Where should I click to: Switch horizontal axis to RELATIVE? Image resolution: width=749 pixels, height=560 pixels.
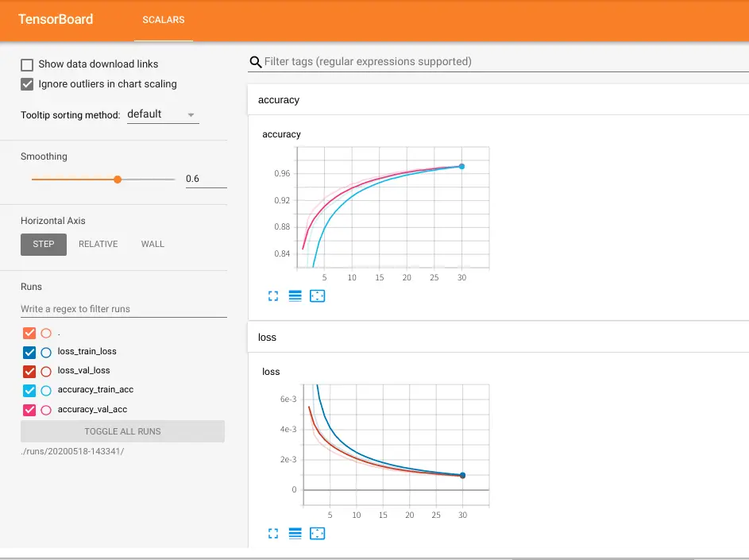(98, 244)
